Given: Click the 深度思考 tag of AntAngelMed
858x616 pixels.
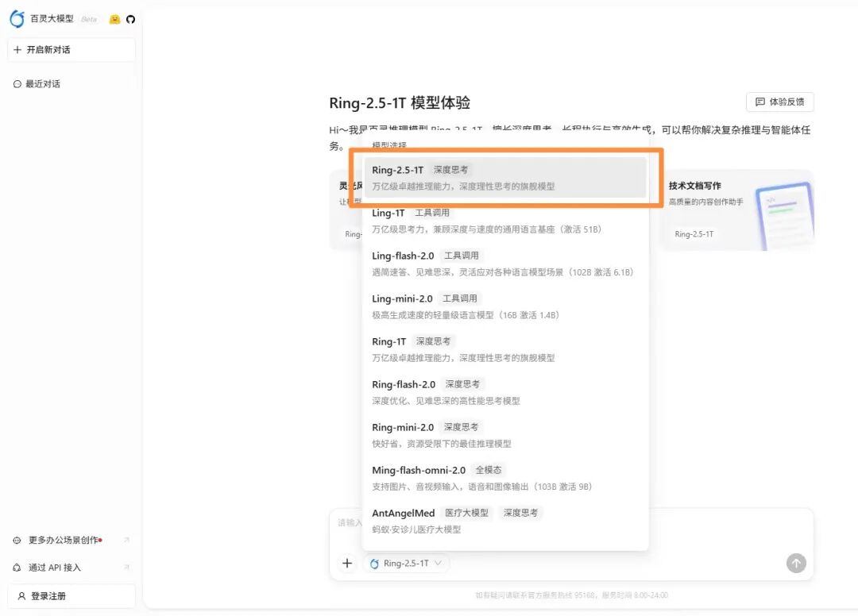Looking at the screenshot, I should pos(520,513).
